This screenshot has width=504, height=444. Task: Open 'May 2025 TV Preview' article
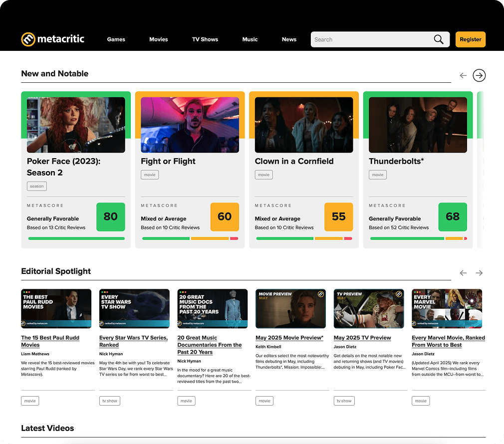tap(362, 338)
